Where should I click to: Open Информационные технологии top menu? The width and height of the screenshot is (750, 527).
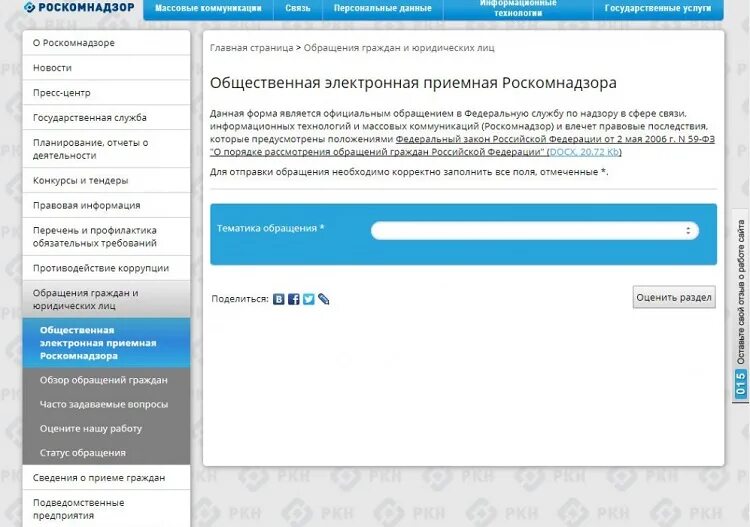[518, 8]
